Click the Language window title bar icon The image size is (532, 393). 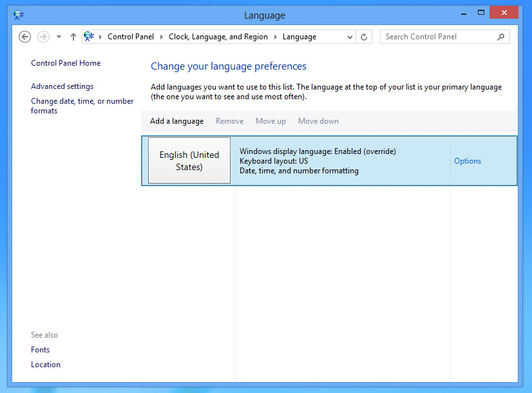19,15
